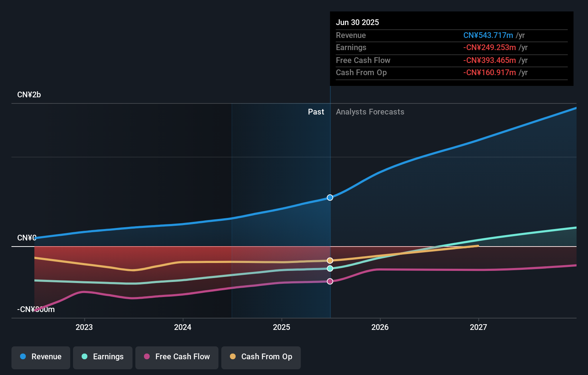
Task: Toggle visibility of the Revenue series
Action: 40,357
